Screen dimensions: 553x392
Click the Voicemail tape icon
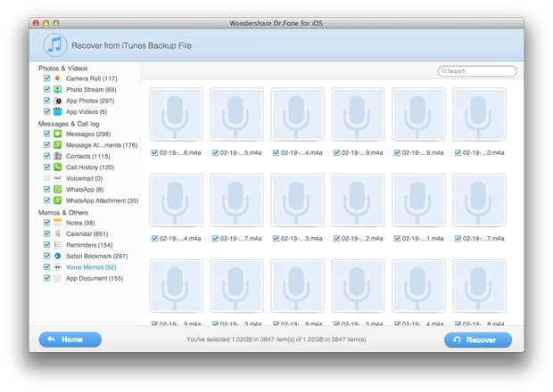pos(57,178)
